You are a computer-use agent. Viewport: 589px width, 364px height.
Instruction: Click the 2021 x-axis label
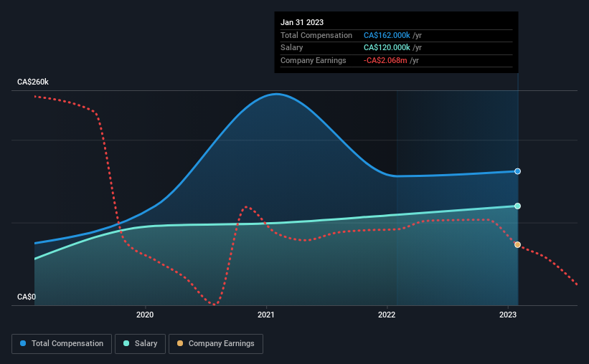266,315
